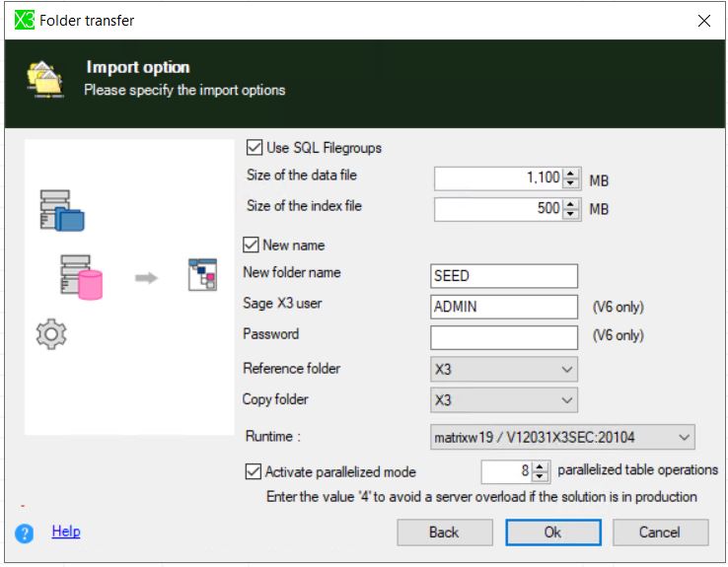
Task: Click the Import option heading text
Action: point(138,68)
